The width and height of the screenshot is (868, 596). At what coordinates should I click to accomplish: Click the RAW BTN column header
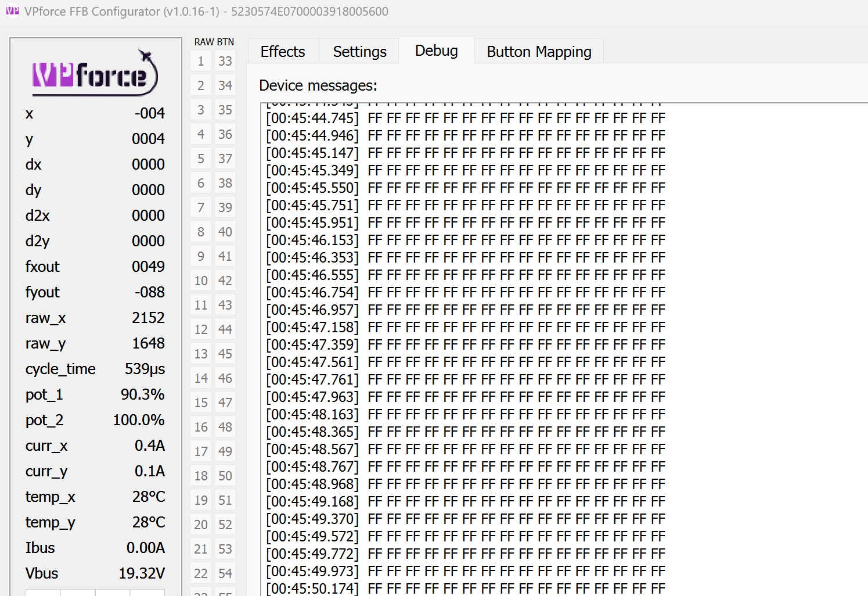click(x=214, y=42)
